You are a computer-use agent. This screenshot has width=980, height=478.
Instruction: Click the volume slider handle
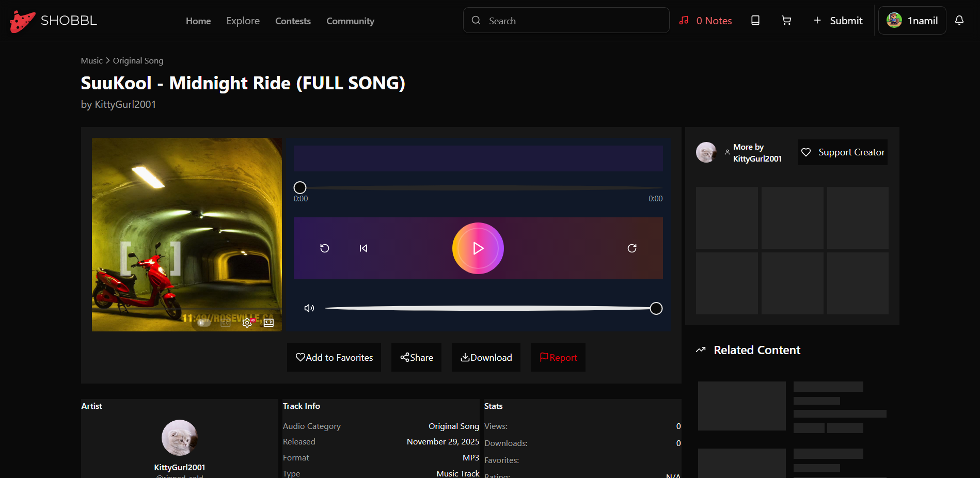pyautogui.click(x=656, y=308)
